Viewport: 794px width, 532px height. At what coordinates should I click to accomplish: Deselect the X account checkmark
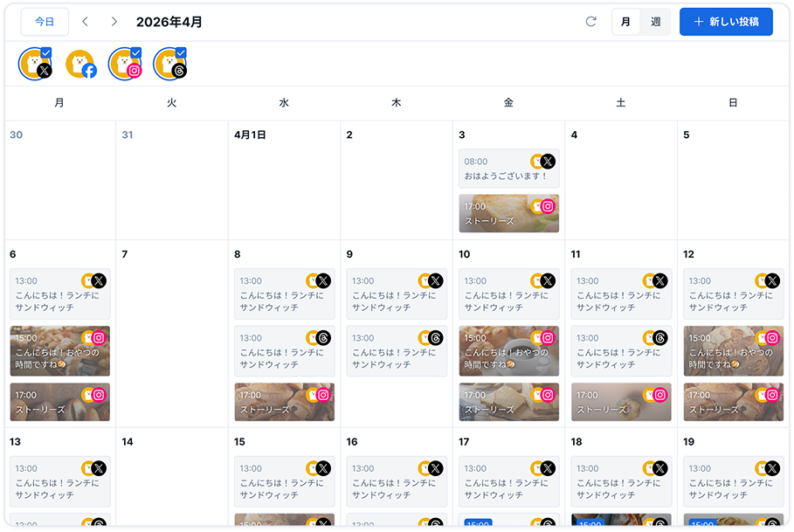[48, 53]
